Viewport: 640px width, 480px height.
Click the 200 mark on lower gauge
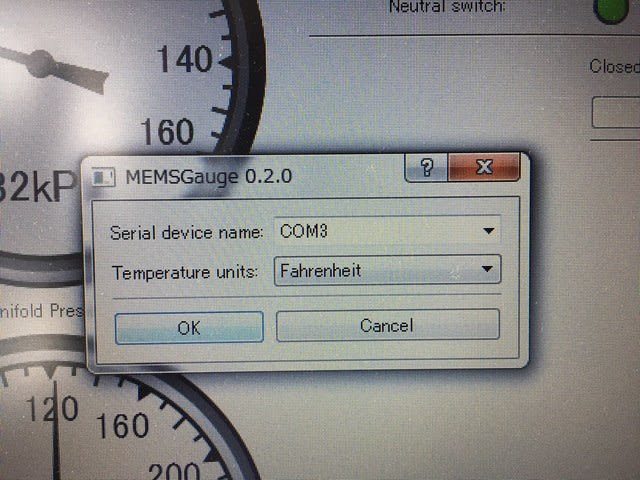pyautogui.click(x=174, y=471)
